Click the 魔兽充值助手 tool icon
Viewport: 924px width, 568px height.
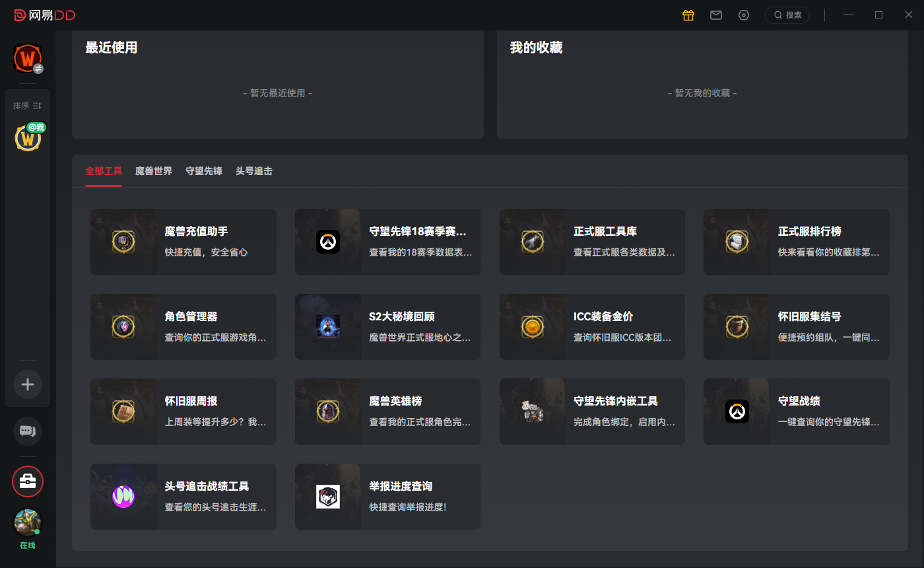(123, 242)
